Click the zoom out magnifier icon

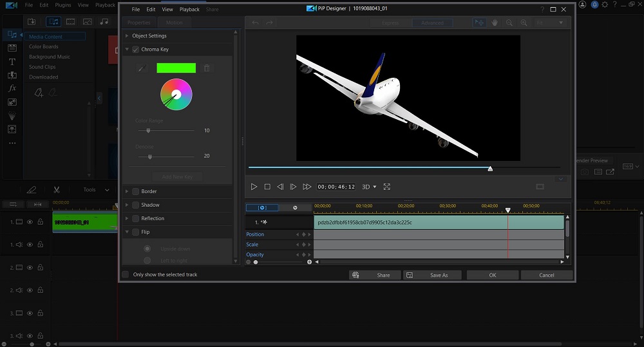pos(509,23)
